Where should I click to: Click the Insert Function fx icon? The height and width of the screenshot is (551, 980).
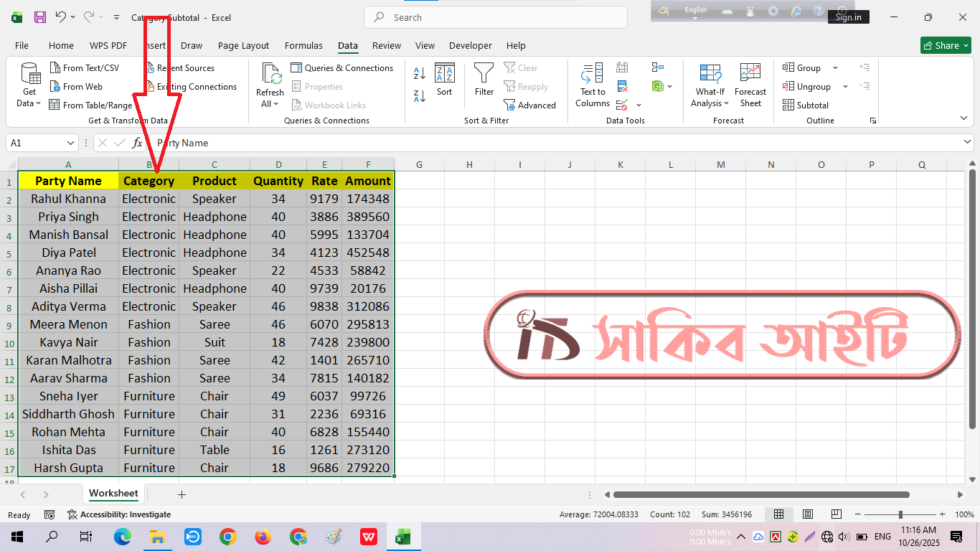click(x=138, y=143)
